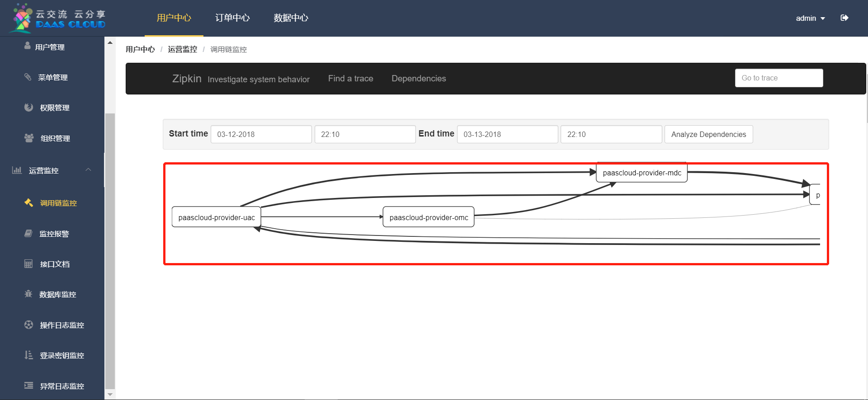Open 权限管理 in the sidebar
868x400 pixels.
(x=55, y=108)
